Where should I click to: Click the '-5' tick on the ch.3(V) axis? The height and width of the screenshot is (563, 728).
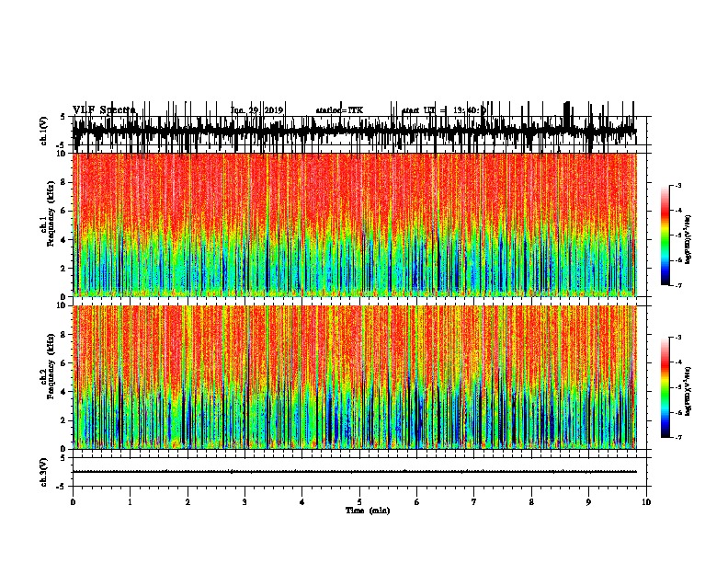coord(63,487)
